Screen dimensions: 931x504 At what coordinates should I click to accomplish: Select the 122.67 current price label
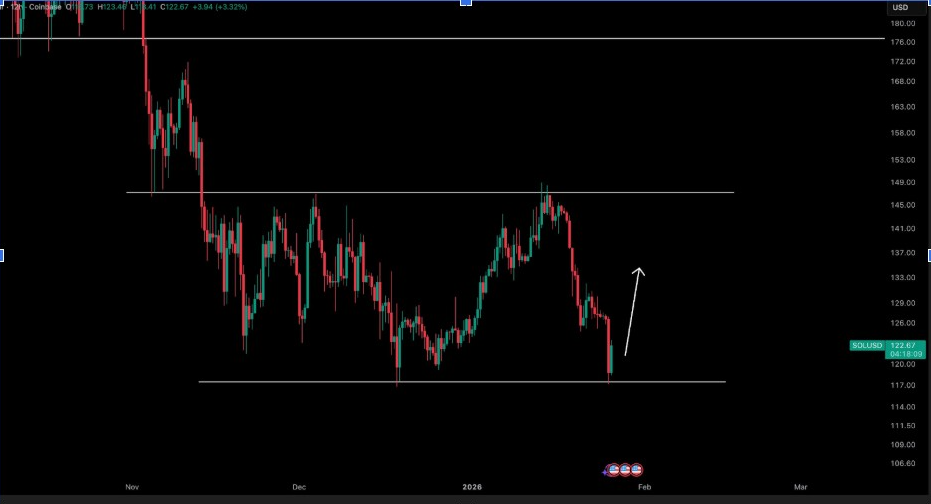[905, 345]
